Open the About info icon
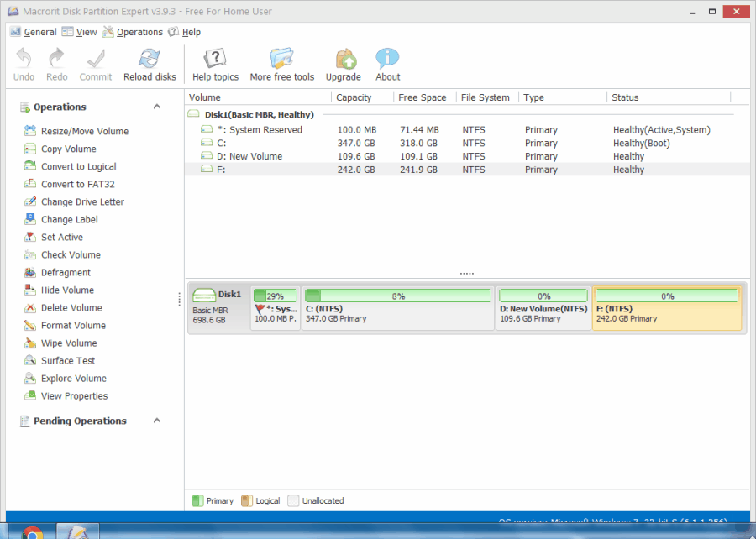 click(x=387, y=58)
